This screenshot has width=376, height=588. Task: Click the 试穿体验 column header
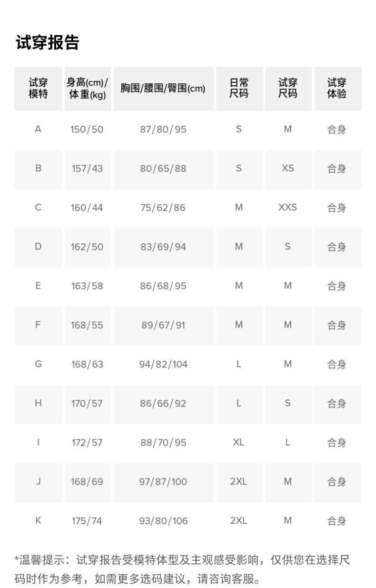(337, 89)
